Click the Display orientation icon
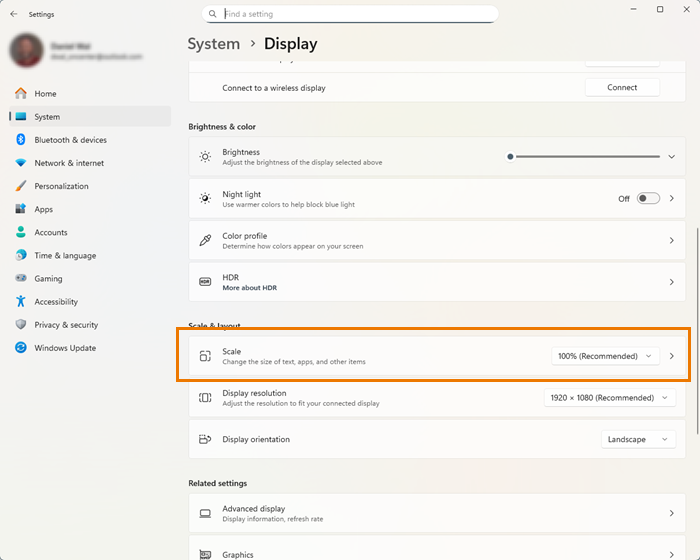 click(x=205, y=439)
